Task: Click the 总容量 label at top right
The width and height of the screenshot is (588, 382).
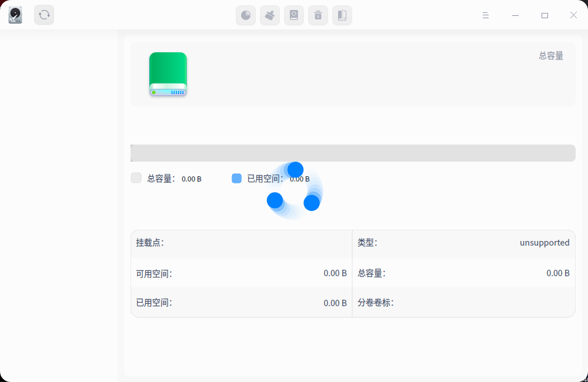Action: click(x=551, y=56)
